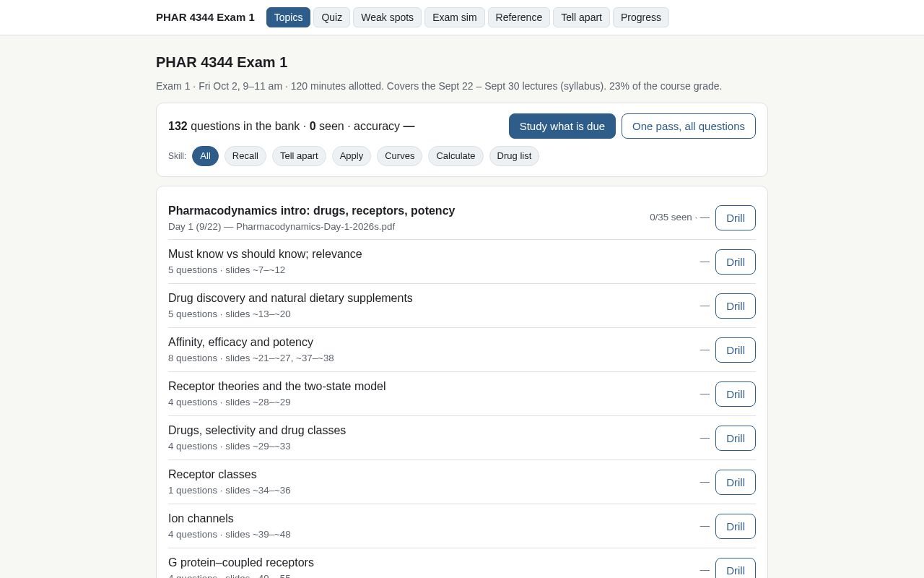Image resolution: width=924 pixels, height=578 pixels.
Task: Drill Receptor theories and the two-state model
Action: click(736, 394)
